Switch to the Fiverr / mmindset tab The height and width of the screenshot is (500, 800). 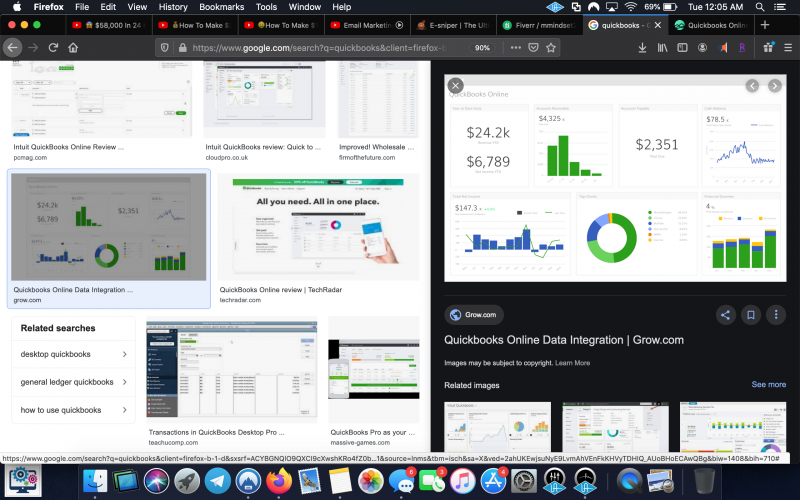[539, 25]
